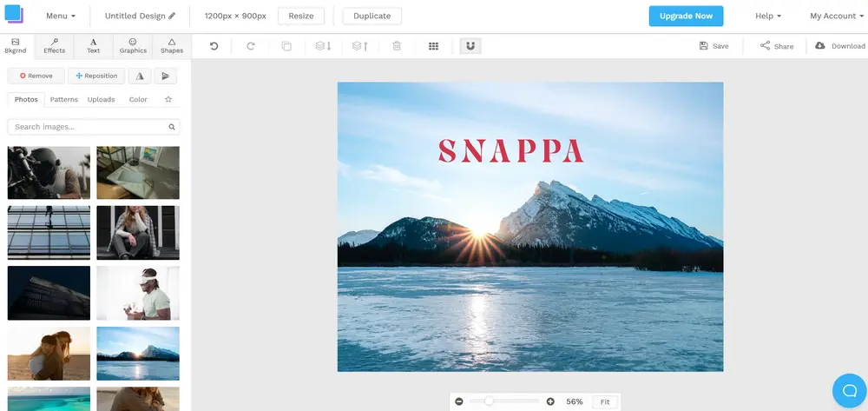This screenshot has height=411, width=868.
Task: Click the Download button
Action: coord(839,46)
